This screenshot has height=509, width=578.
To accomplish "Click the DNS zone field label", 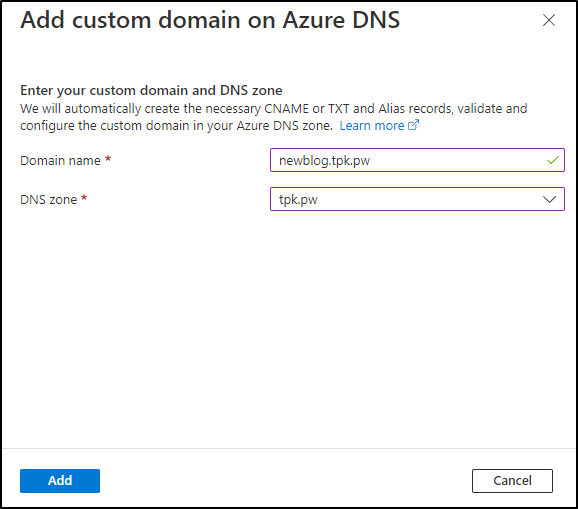I will tap(48, 199).
